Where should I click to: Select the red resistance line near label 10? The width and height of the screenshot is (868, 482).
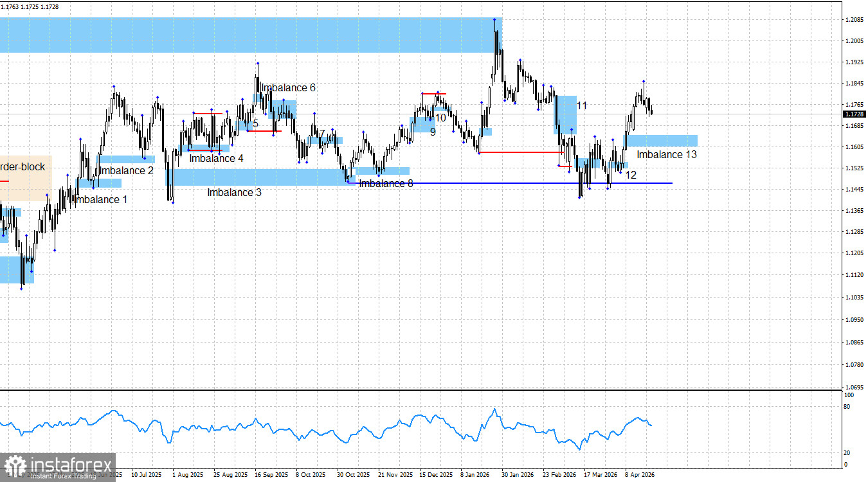pyautogui.click(x=434, y=93)
